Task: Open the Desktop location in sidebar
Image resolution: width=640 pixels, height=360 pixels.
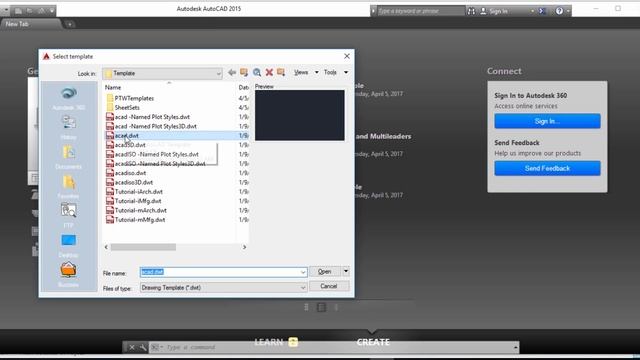Action: (x=69, y=245)
